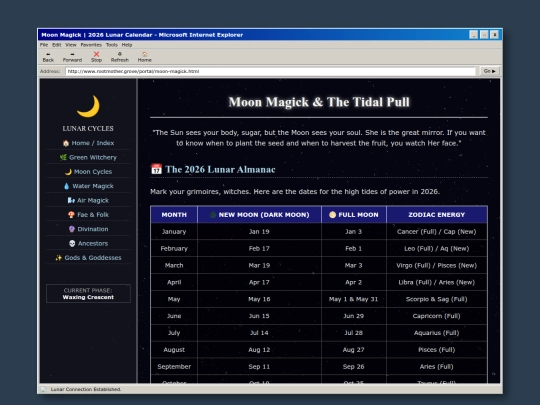This screenshot has height=405, width=540.
Task: Open the Tools menu
Action: (x=112, y=45)
